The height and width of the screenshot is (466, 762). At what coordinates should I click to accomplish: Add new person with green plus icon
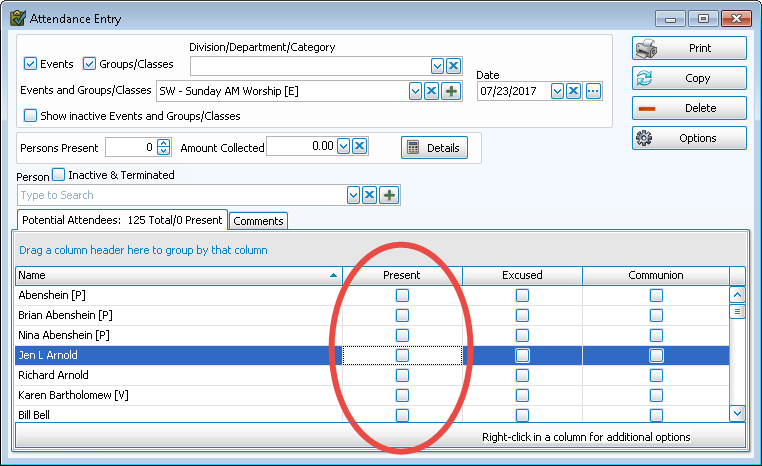(x=389, y=195)
